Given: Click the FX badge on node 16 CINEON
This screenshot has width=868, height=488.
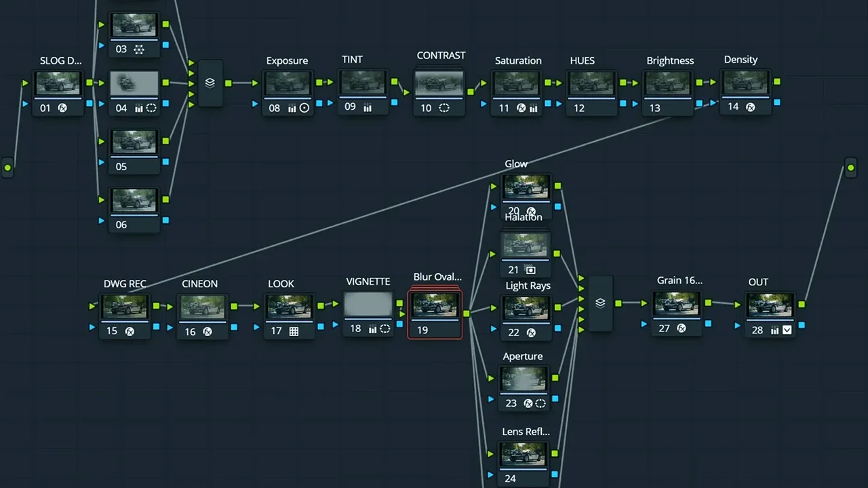Looking at the screenshot, I should coord(208,331).
